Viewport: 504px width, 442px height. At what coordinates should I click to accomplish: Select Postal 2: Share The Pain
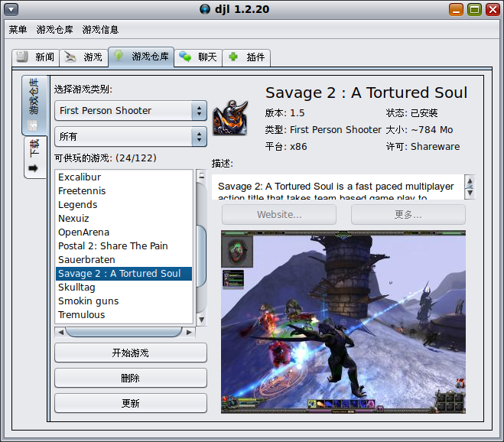(124, 246)
